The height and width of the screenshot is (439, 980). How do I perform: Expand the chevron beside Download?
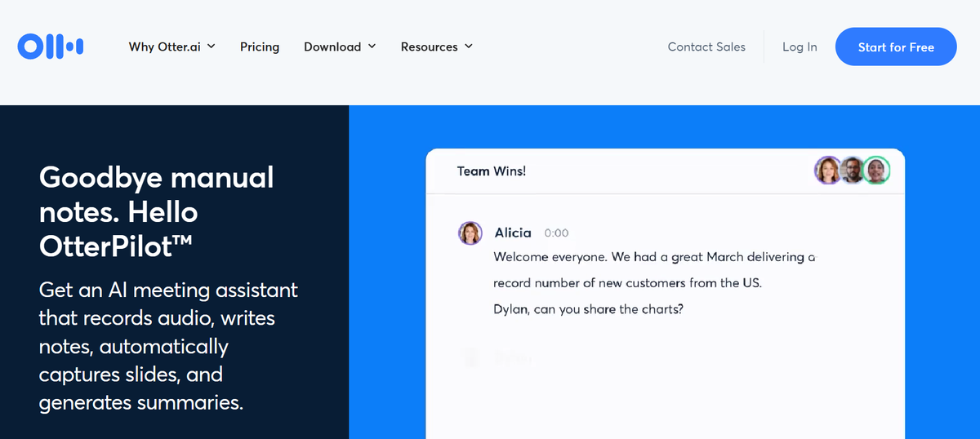pyautogui.click(x=372, y=47)
